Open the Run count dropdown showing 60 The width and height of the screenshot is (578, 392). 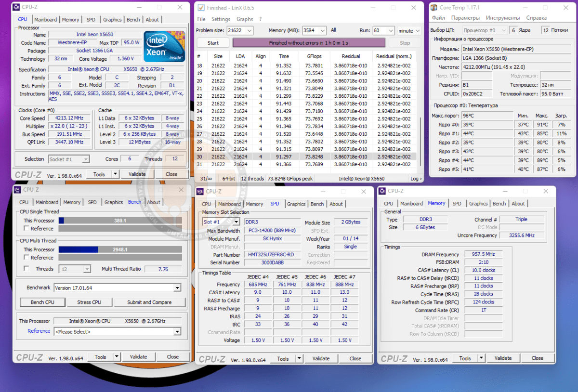pos(390,30)
